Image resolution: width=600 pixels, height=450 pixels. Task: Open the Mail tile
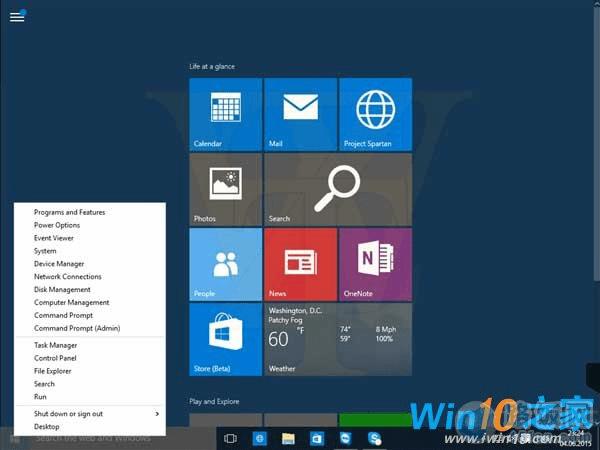[x=301, y=114]
